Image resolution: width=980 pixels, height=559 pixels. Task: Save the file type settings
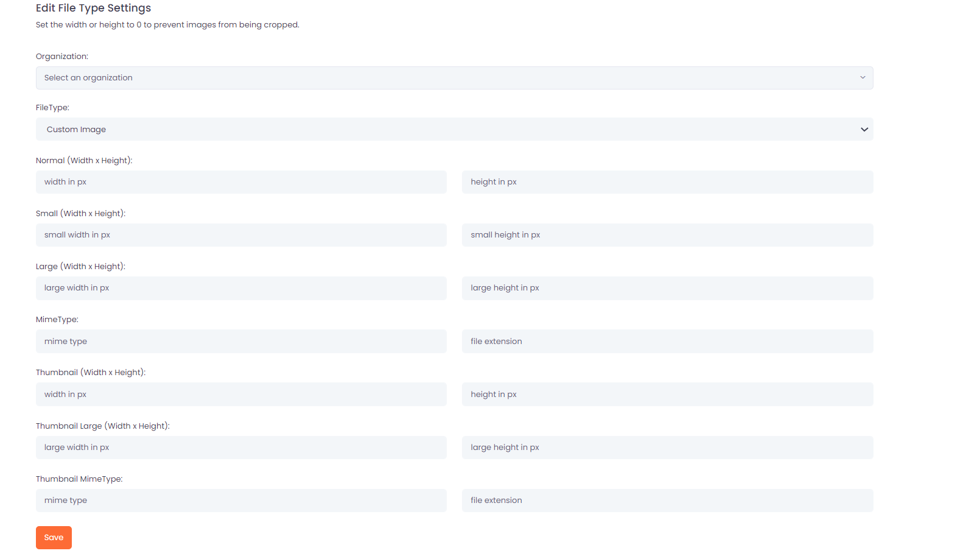(54, 538)
